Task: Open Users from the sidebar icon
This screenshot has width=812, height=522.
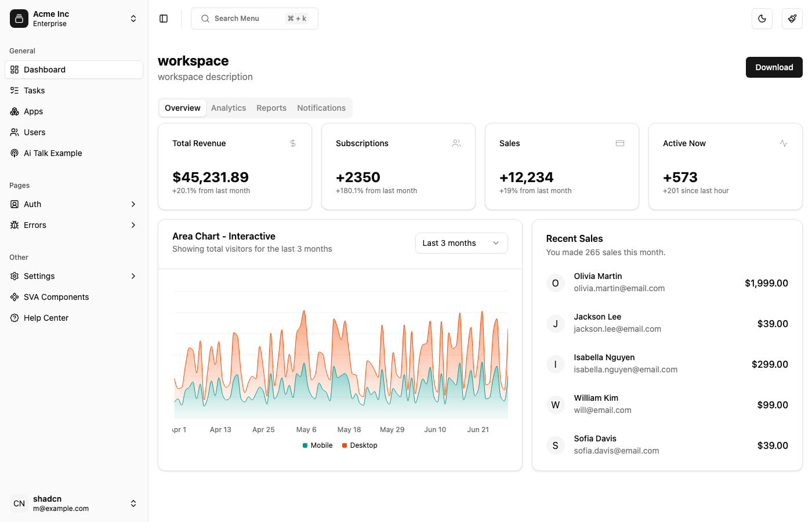Action: point(14,132)
